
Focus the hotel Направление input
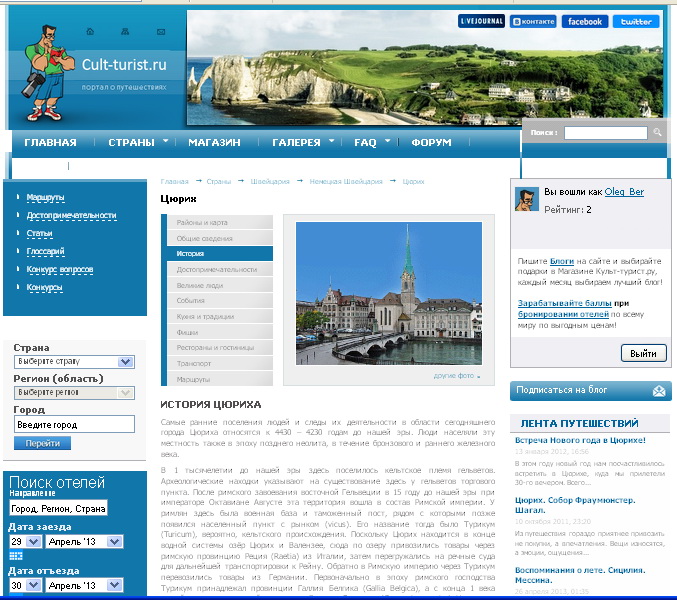58,508
